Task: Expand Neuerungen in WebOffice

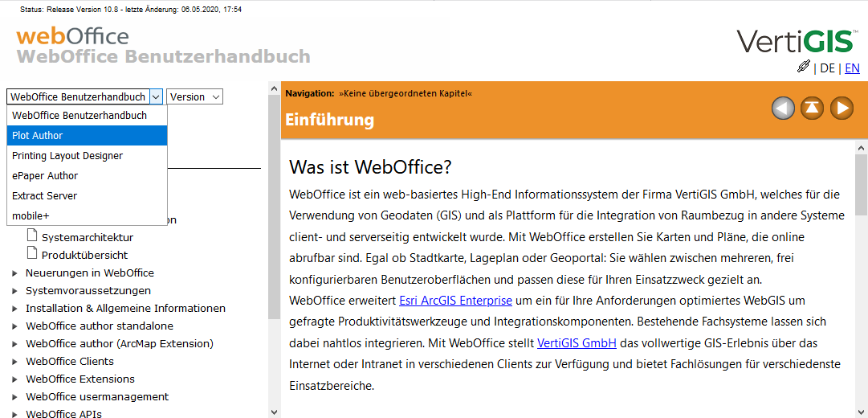Action: coord(14,273)
